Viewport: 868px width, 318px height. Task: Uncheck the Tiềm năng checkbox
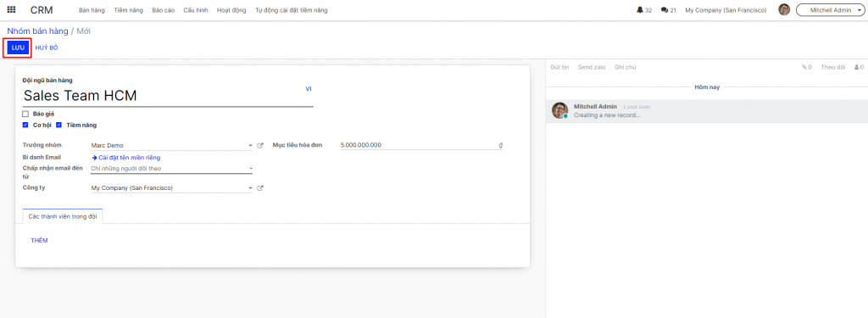58,126
